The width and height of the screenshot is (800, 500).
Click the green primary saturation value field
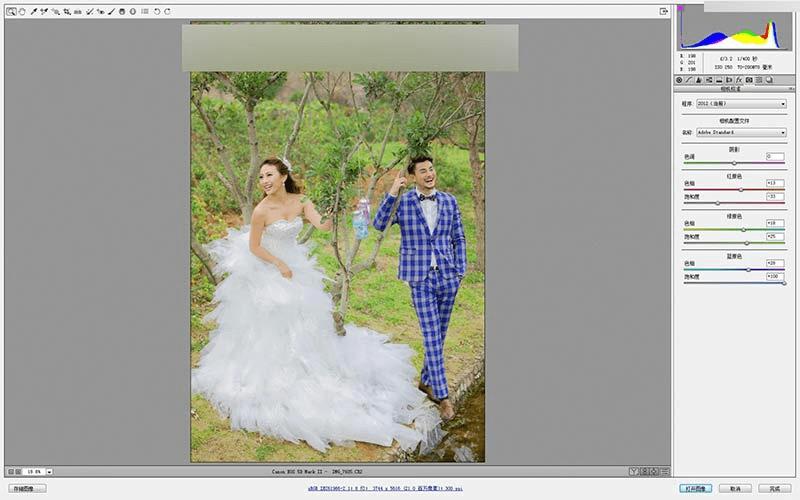tap(775, 236)
